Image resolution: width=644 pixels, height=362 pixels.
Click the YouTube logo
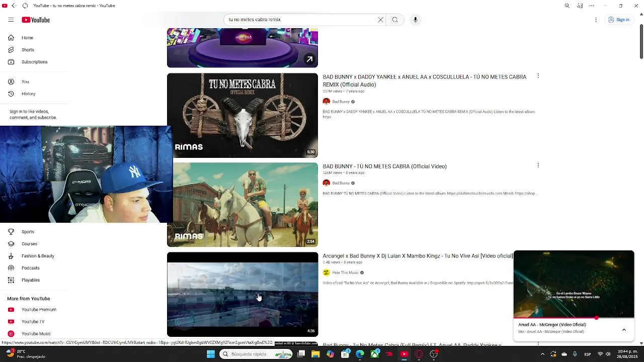(36, 20)
